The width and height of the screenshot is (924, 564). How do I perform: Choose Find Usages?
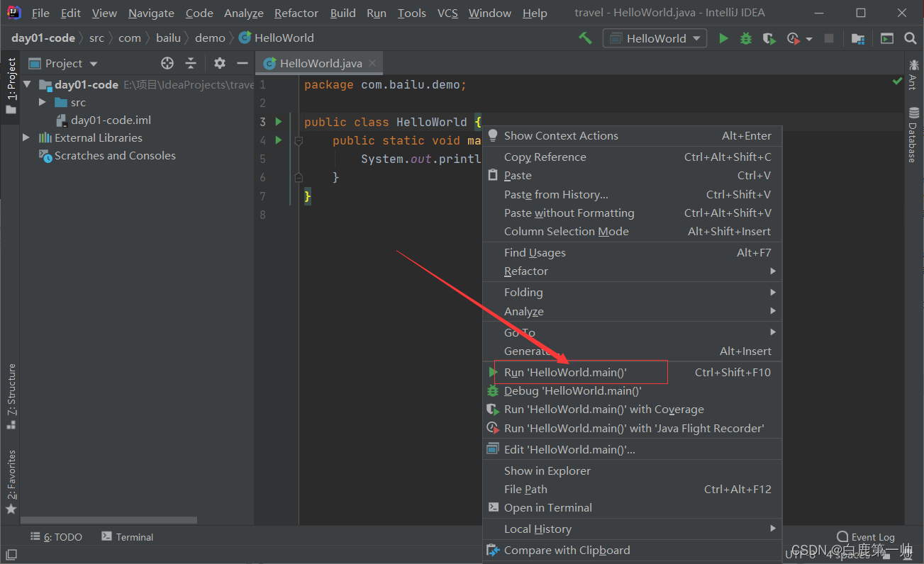point(632,253)
